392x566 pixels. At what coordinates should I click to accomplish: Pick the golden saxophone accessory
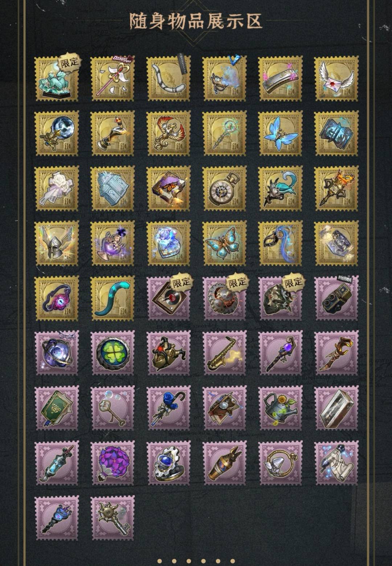pyautogui.click(x=224, y=352)
